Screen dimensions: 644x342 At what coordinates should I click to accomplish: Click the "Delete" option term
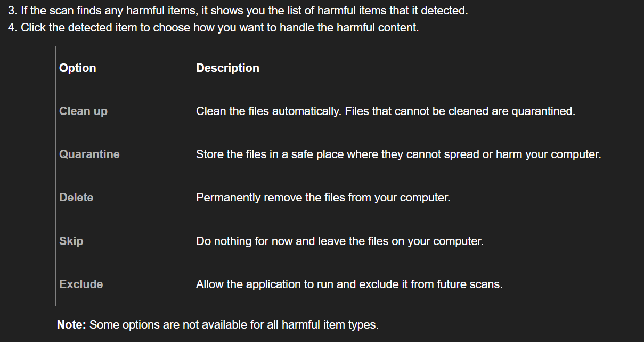[76, 198]
